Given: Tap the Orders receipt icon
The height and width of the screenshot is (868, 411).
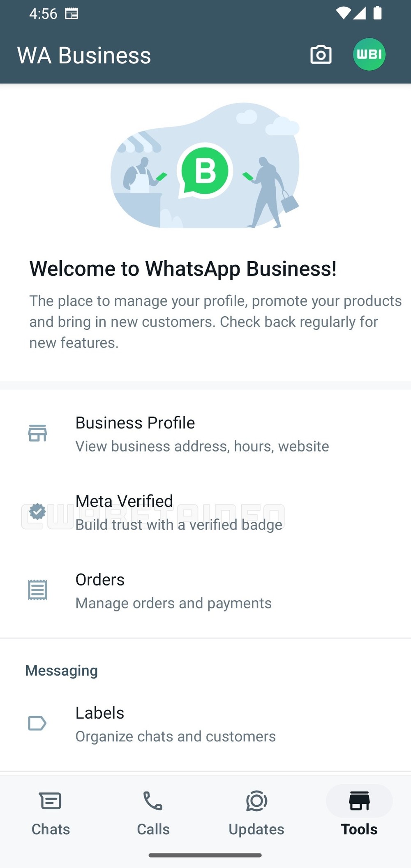Looking at the screenshot, I should coord(37,590).
